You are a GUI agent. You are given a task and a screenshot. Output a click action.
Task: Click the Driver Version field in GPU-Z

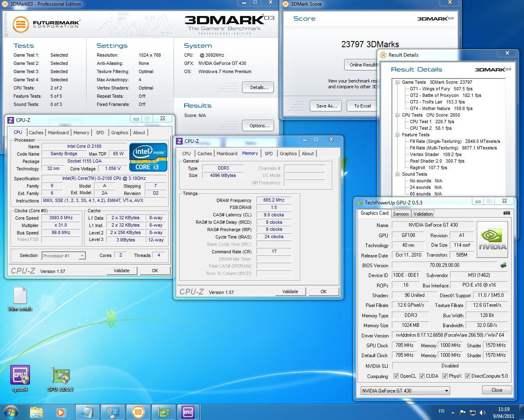[x=450, y=335]
